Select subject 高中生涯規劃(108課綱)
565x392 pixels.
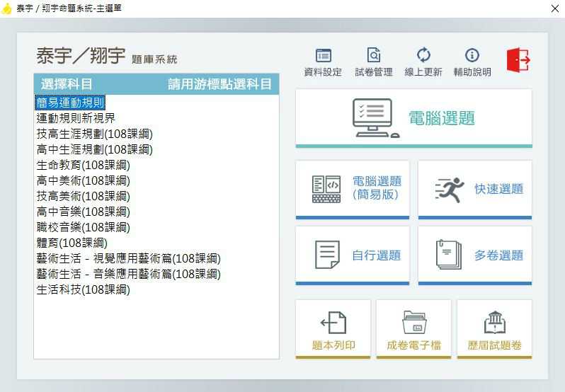point(94,149)
